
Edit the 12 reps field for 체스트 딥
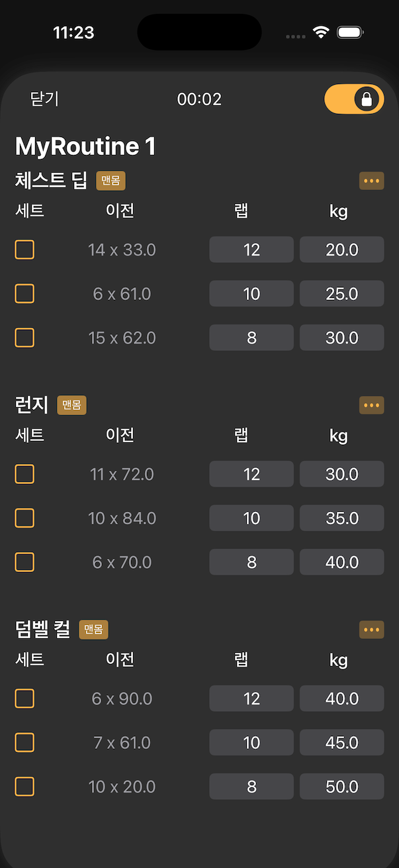[x=251, y=250]
